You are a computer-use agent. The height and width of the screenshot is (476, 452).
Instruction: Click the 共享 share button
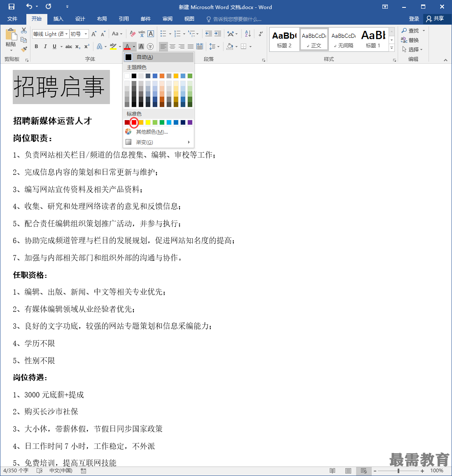[435, 19]
